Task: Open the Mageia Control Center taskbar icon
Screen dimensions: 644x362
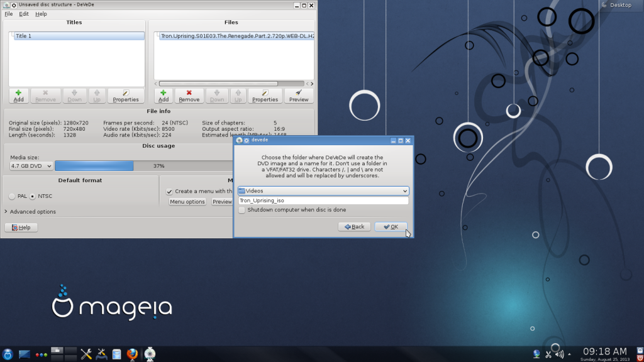Action: (101, 354)
